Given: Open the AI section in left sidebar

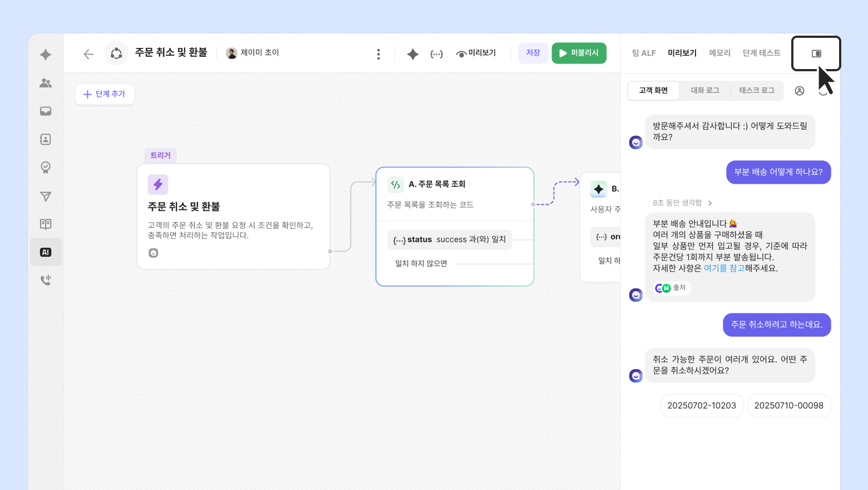Looking at the screenshot, I should coord(46,252).
